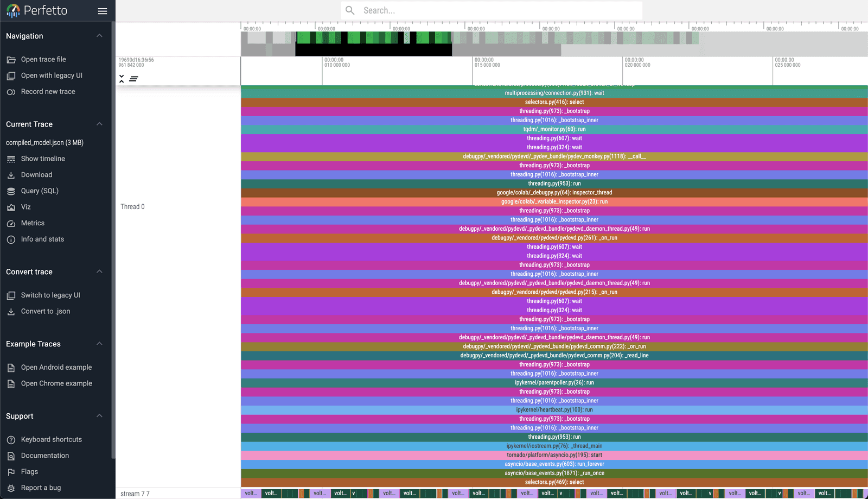
Task: Open Android example trace
Action: point(55,368)
